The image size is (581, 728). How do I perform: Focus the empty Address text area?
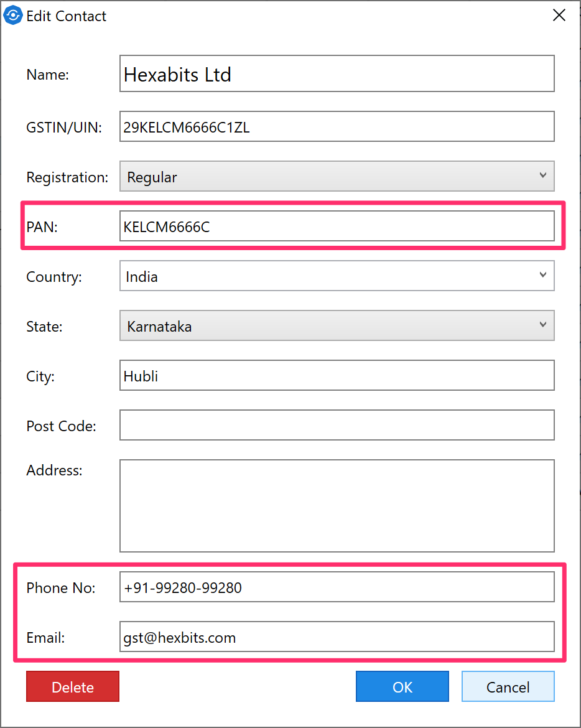337,505
